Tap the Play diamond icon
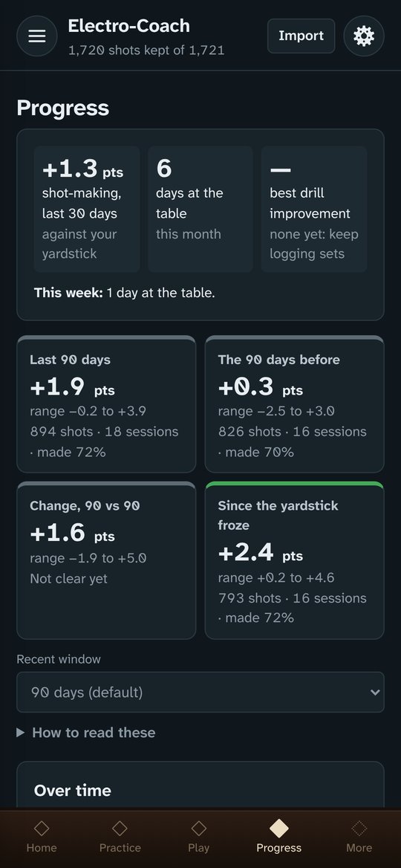 [x=198, y=828]
